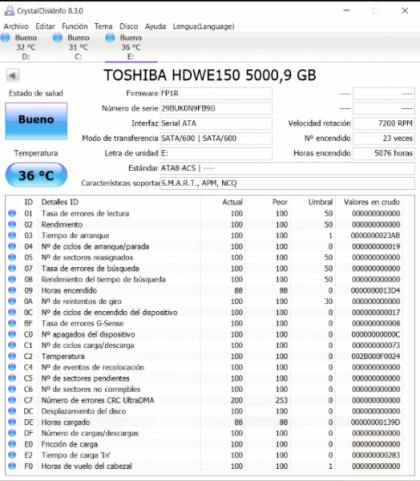
Task: Click the status icon for attribute DF
Action: click(12, 433)
